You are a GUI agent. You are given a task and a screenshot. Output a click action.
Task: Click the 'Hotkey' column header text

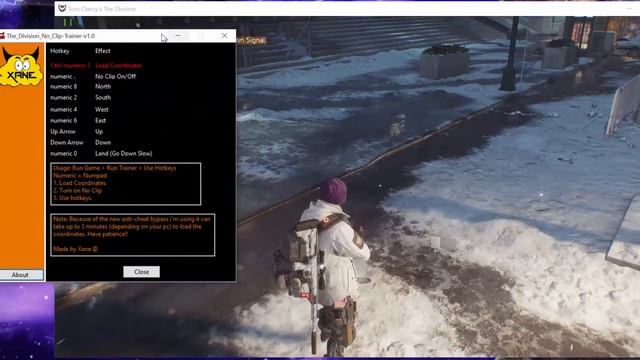(x=60, y=51)
